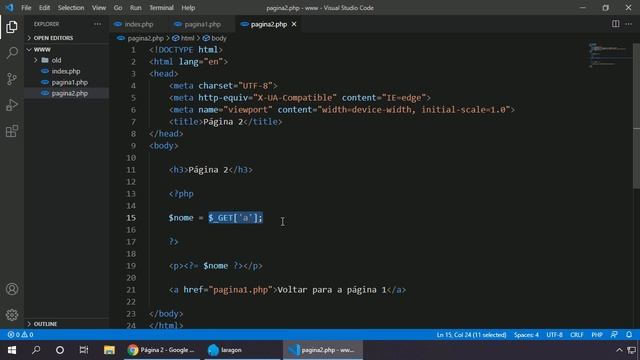Screen dimensions: 640x360
Task: Click the title text on line 7
Action: [223, 122]
